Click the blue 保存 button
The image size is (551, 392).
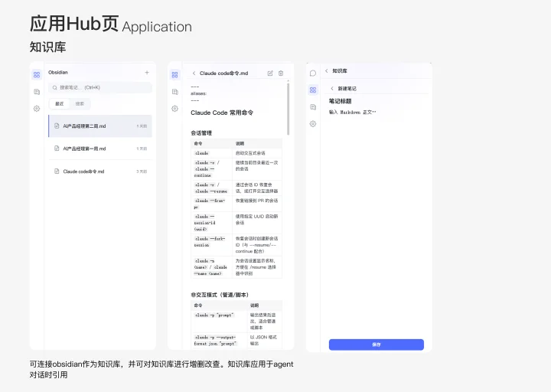pyautogui.click(x=376, y=345)
